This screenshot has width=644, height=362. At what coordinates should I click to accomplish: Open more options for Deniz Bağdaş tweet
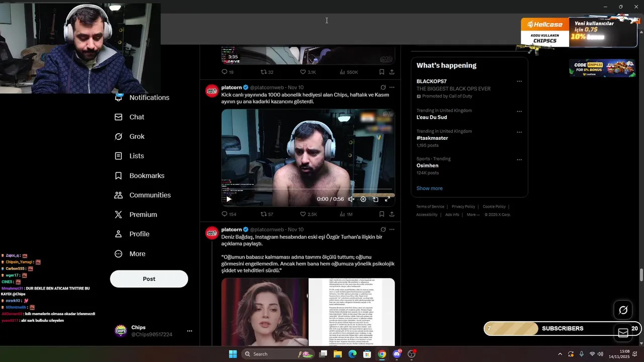pos(392,230)
